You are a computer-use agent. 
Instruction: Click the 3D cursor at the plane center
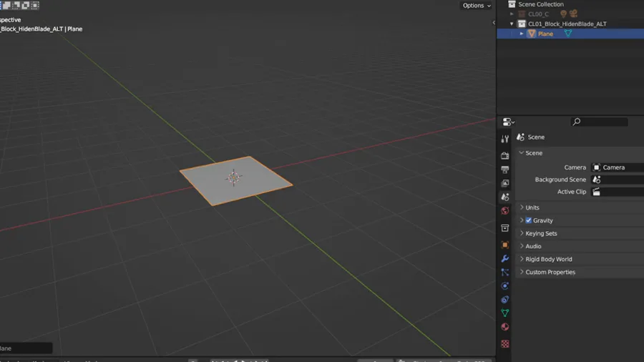(234, 177)
